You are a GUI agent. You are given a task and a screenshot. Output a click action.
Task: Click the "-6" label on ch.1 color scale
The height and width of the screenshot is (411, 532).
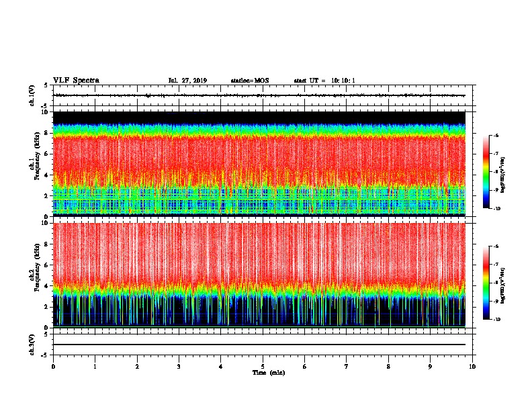496,135
